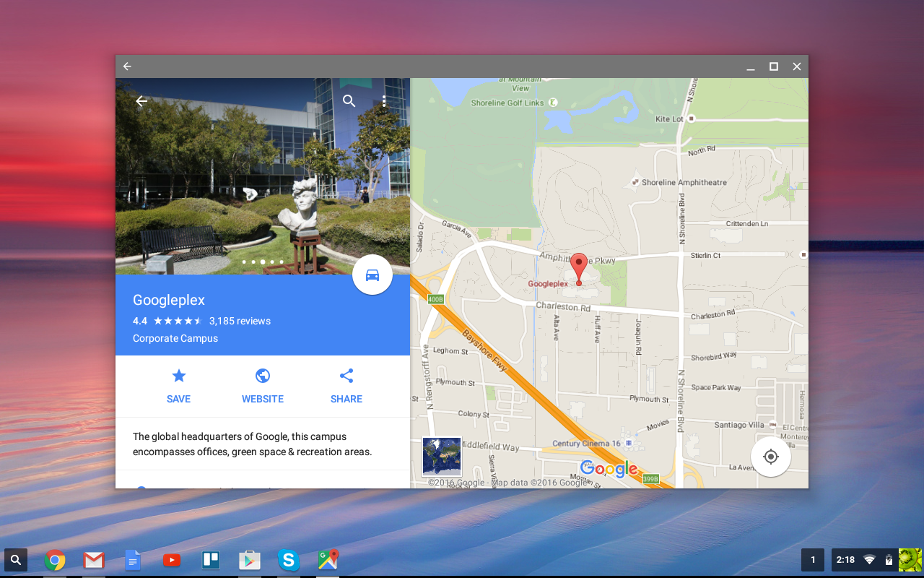The image size is (924, 578).
Task: Launch Chrome from the shelf
Action: coord(55,560)
